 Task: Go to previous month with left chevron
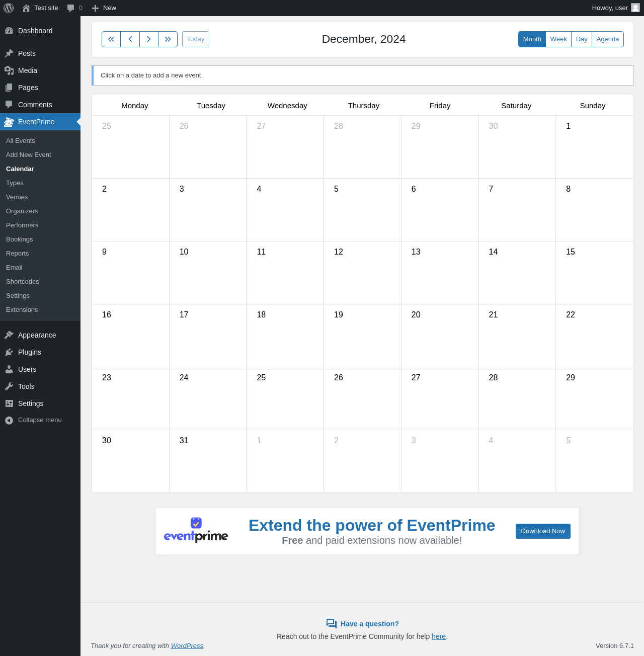tap(130, 39)
